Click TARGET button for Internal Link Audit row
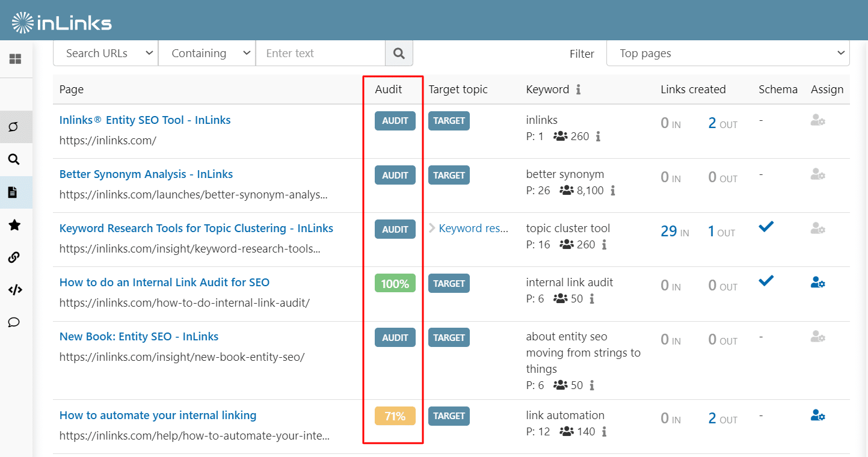Viewport: 868px width, 457px height. 449,284
